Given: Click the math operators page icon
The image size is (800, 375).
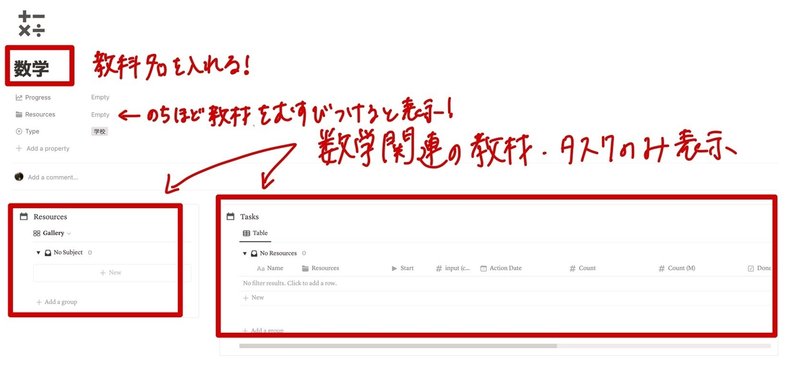Looking at the screenshot, I should pyautogui.click(x=31, y=24).
